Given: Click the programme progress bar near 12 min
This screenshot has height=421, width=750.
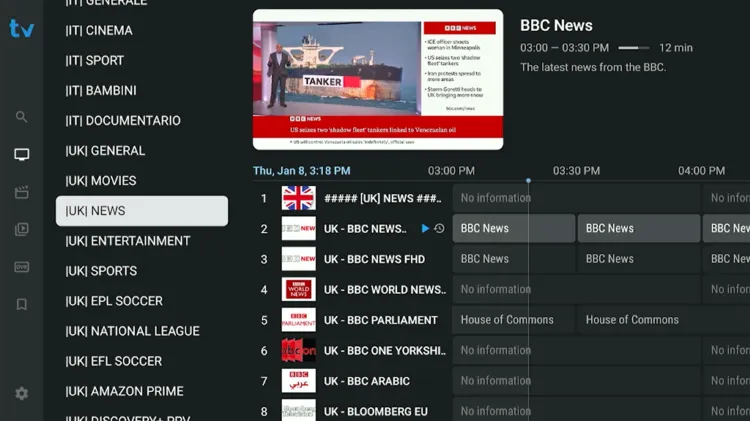Looking at the screenshot, I should 634,48.
